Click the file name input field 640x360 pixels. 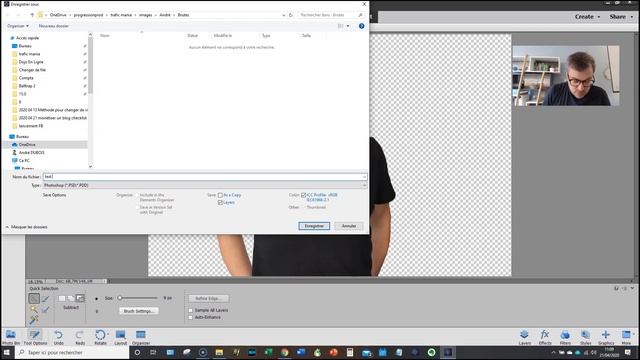(204, 177)
